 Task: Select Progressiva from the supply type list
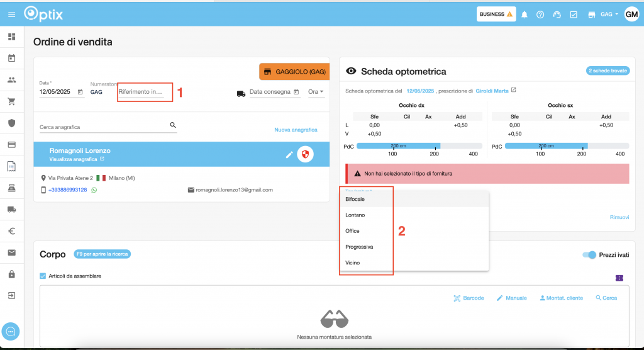pos(360,247)
